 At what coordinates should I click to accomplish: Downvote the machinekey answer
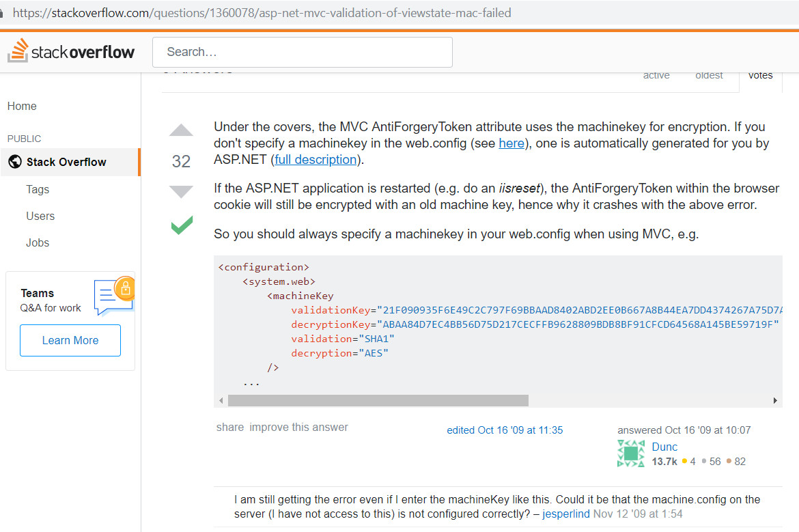181,192
